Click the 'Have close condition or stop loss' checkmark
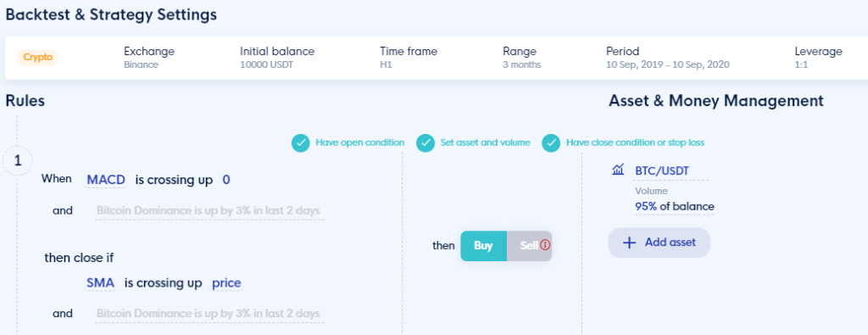The image size is (868, 335). pyautogui.click(x=551, y=142)
